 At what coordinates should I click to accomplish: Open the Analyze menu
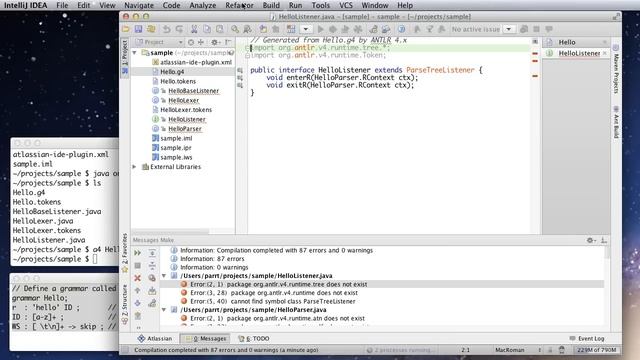click(202, 5)
